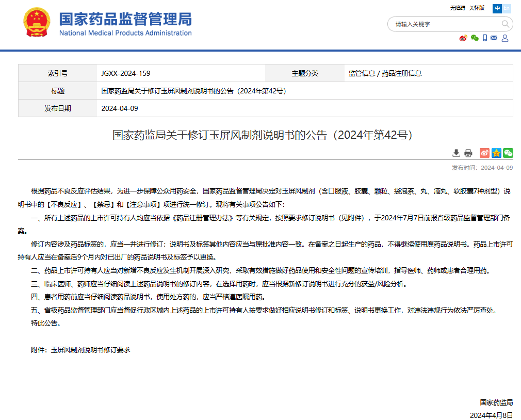521x420 pixels.
Task: Download the announcement via download icon
Action: [x=456, y=153]
